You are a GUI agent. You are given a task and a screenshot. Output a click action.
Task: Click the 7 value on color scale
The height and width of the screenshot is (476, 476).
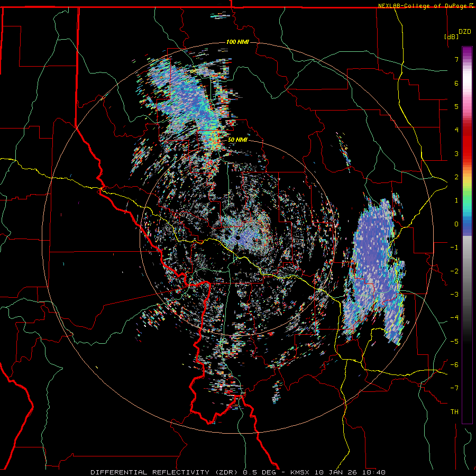pyautogui.click(x=456, y=59)
